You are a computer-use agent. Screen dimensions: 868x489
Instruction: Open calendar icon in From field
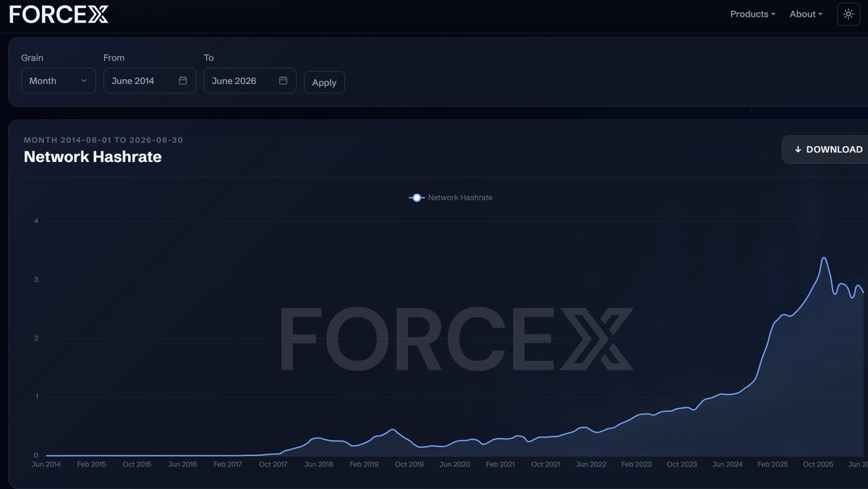pos(183,80)
